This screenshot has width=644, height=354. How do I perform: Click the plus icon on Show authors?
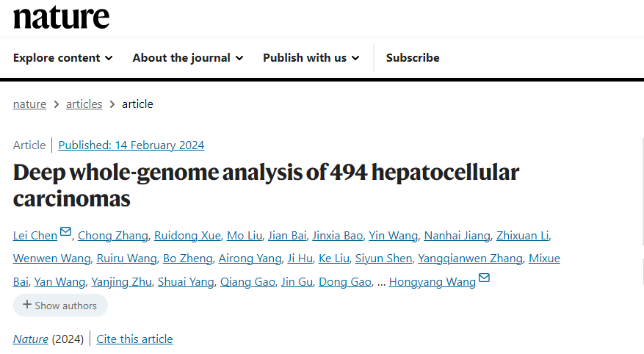coord(27,305)
